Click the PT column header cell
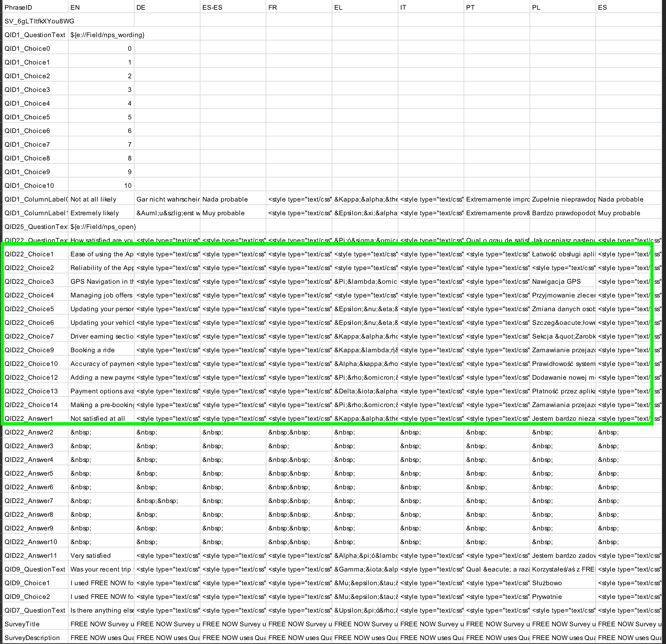 coord(497,8)
